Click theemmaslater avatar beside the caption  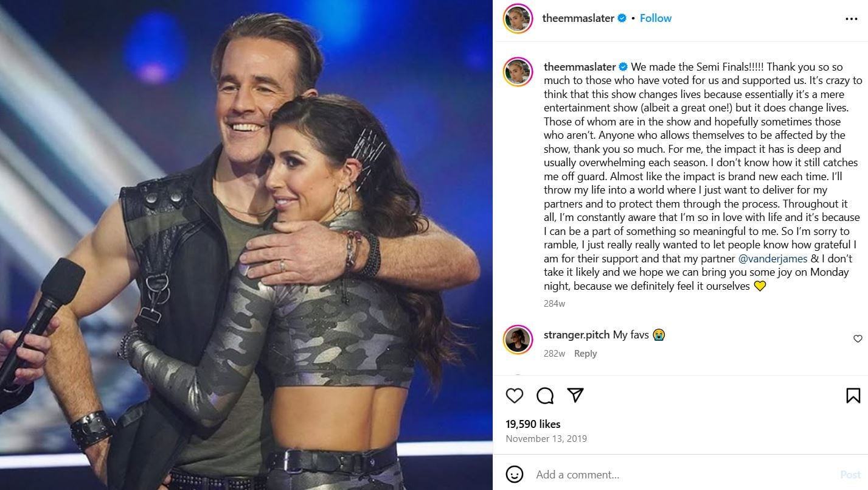pos(518,72)
